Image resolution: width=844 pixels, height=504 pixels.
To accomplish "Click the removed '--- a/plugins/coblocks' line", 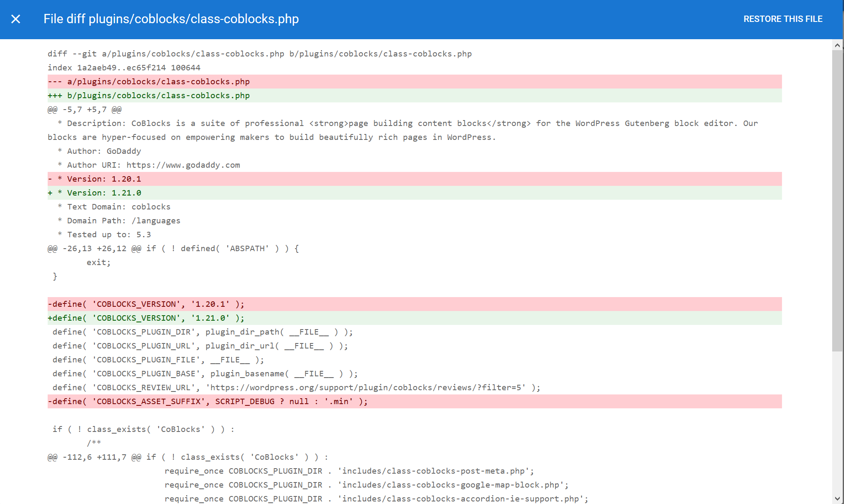I will click(415, 81).
